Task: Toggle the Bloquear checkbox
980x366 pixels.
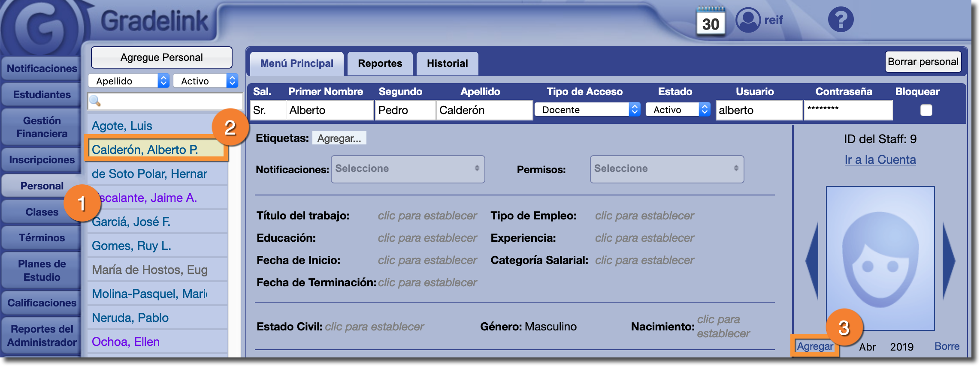Action: [926, 110]
